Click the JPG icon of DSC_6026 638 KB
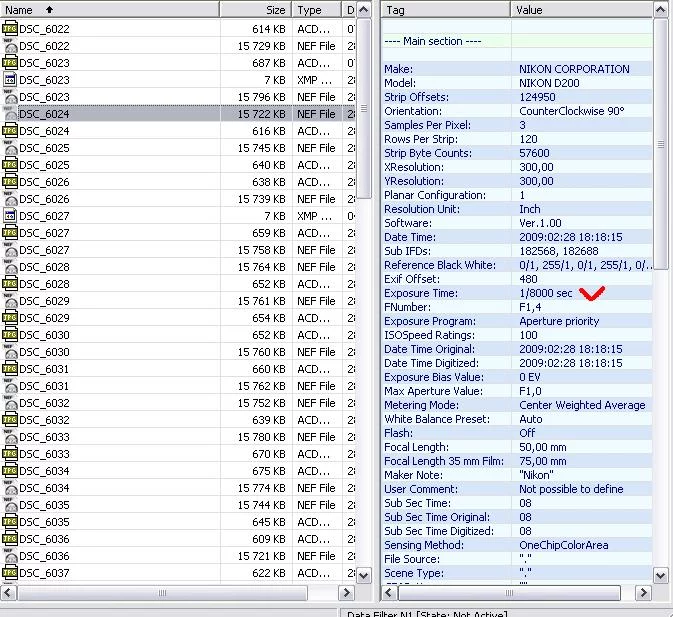This screenshot has width=673, height=617. (x=10, y=182)
